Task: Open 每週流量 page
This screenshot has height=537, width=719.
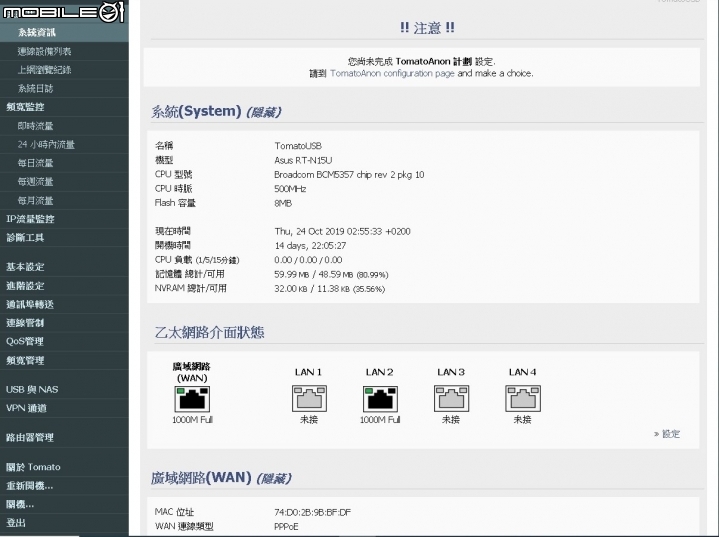Action: click(x=35, y=182)
